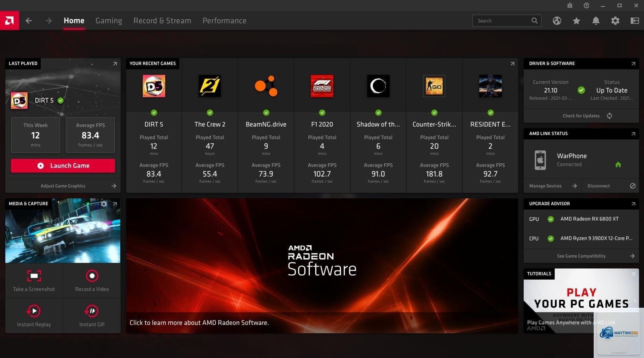Open See Game Compatibility
644x358 pixels.
pos(581,256)
